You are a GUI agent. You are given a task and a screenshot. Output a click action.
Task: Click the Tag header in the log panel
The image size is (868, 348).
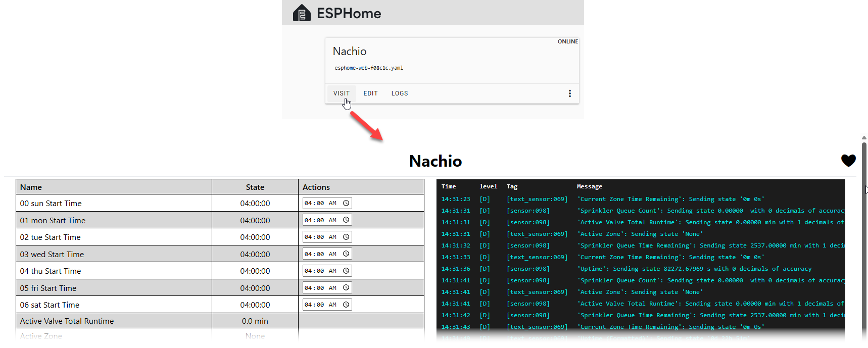point(512,186)
